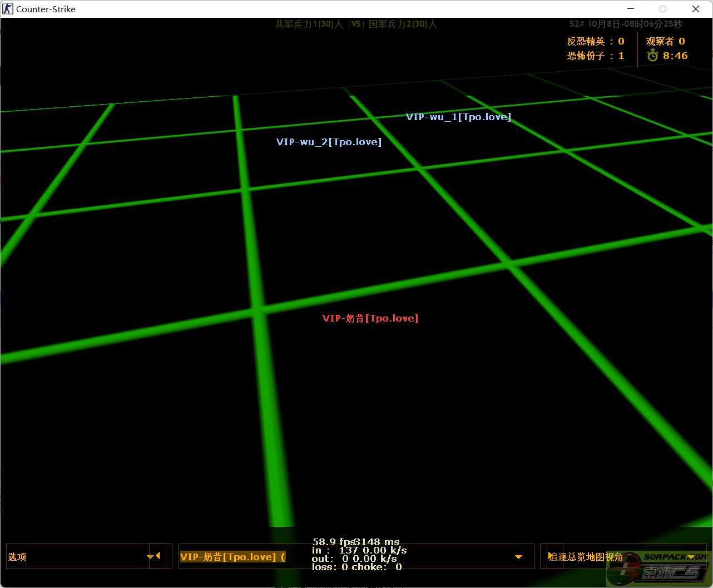The width and height of the screenshot is (713, 588).
Task: Click the loss choke netgraph line
Action: pyautogui.click(x=356, y=567)
